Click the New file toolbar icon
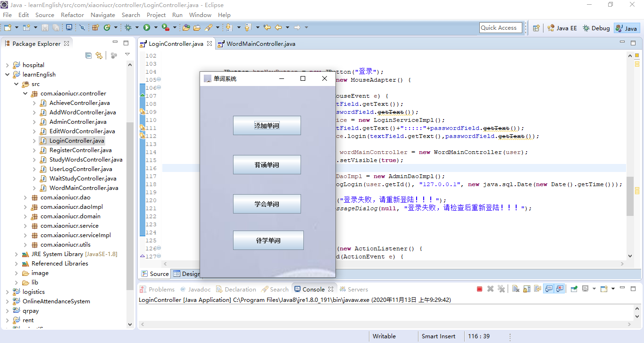The image size is (644, 343). (x=8, y=27)
